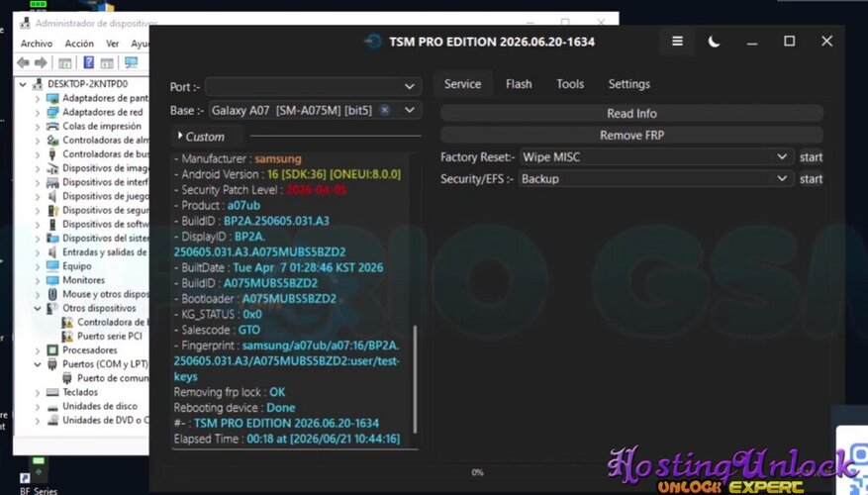
Task: Switch to the Tools tab
Action: (570, 84)
